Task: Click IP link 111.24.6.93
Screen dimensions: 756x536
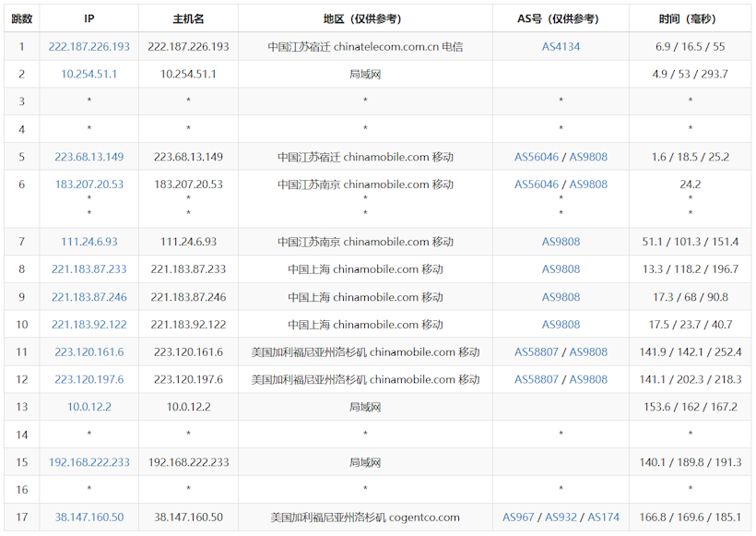Action: (x=88, y=242)
